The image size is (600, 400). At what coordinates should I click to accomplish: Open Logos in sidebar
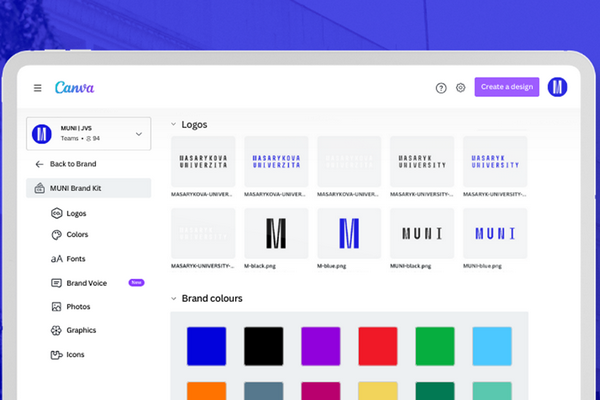(x=76, y=213)
